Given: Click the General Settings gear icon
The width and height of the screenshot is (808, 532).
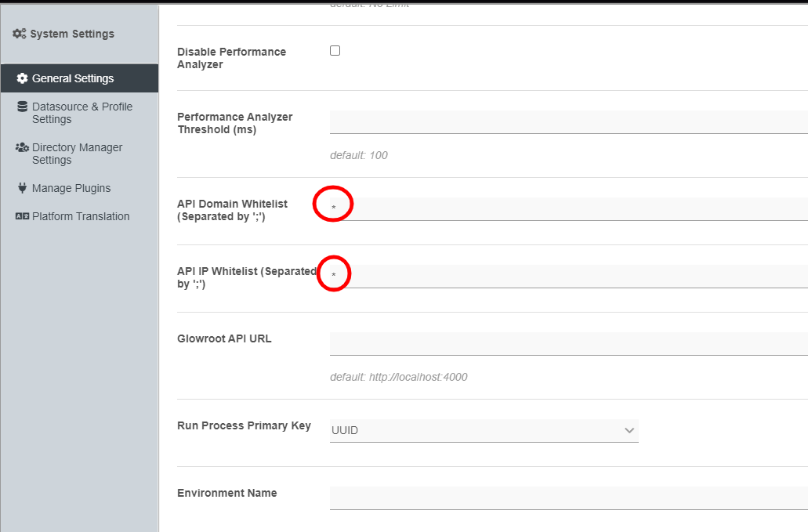Looking at the screenshot, I should pos(22,78).
